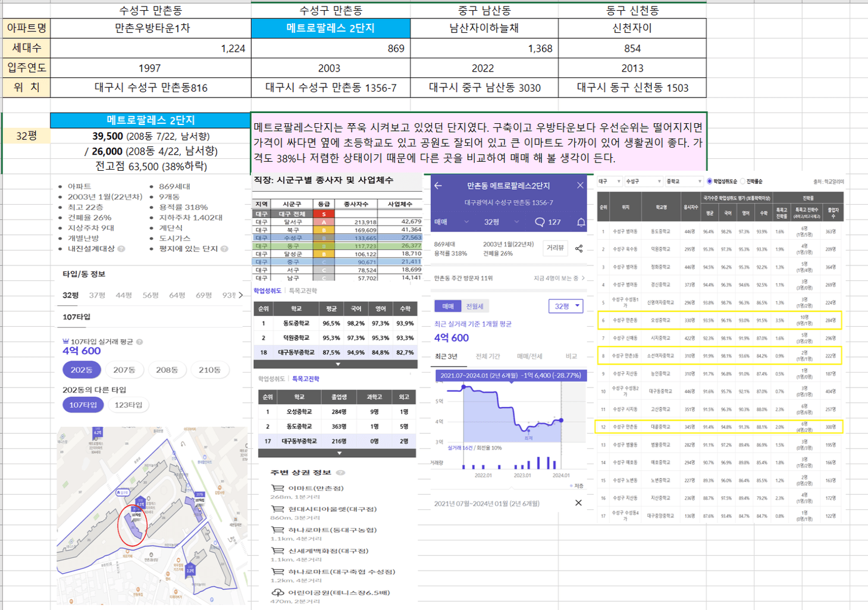The image size is (868, 610).
Task: Click the highlighted 오성중학교 ranking row
Action: point(719,320)
